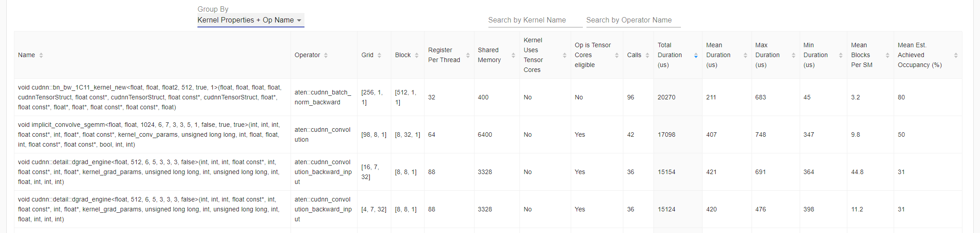The height and width of the screenshot is (233, 980).
Task: Sort by Shared Memory column
Action: click(513, 55)
